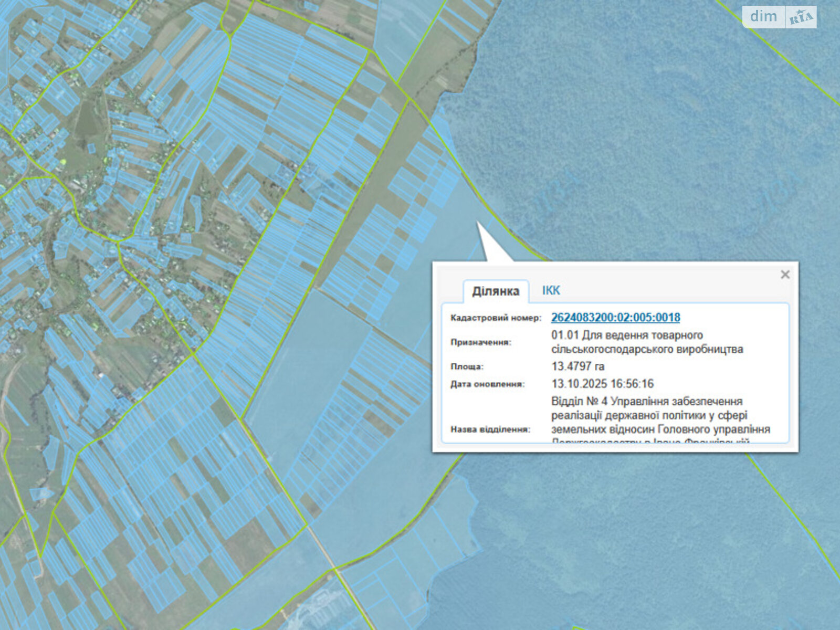
Task: Switch to the ІКК tab
Action: click(x=551, y=290)
